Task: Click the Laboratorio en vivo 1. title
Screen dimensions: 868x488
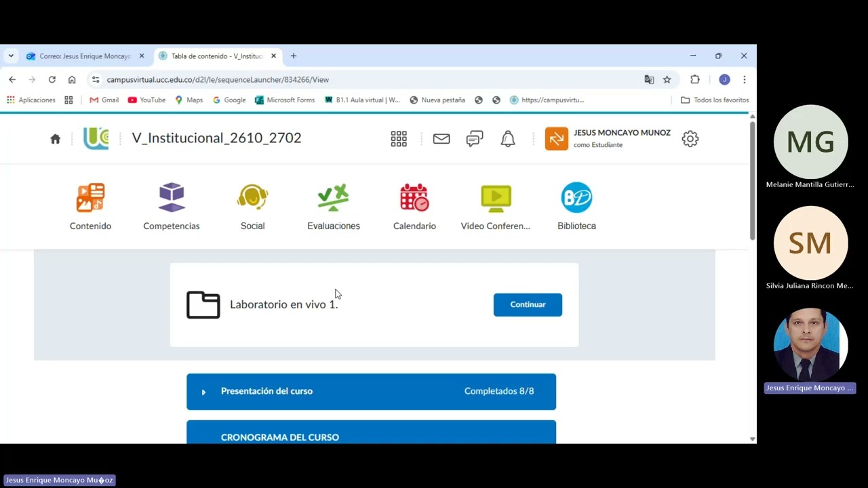Action: pyautogui.click(x=283, y=304)
